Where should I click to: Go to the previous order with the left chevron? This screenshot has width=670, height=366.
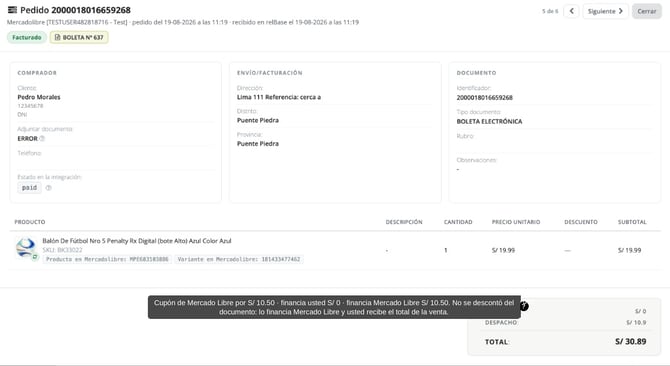point(571,11)
